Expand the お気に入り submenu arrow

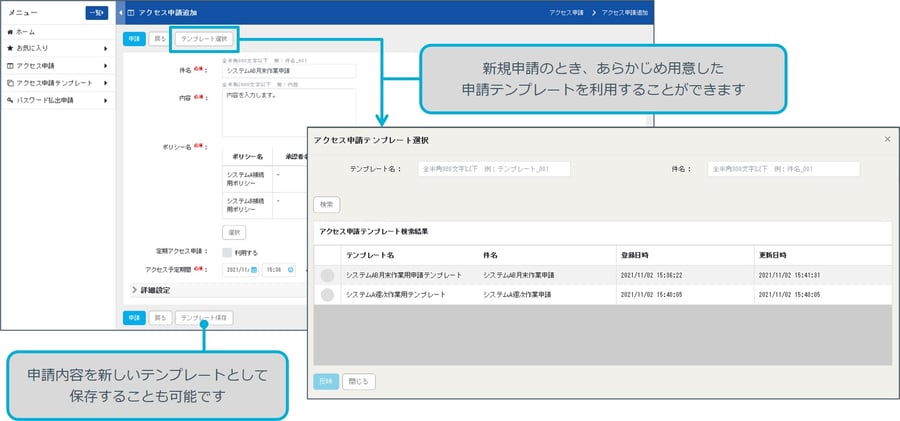point(106,49)
